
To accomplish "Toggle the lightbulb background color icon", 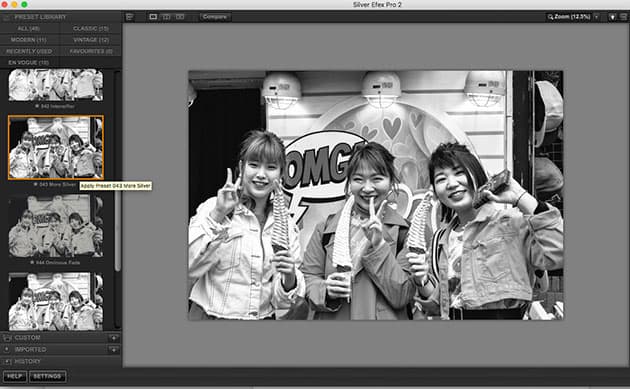I will coord(612,17).
